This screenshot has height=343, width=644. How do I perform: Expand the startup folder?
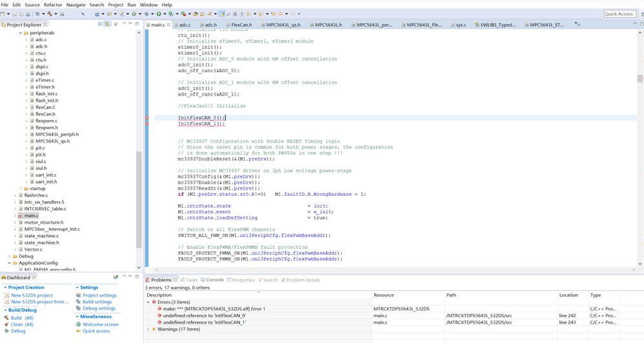tap(21, 189)
